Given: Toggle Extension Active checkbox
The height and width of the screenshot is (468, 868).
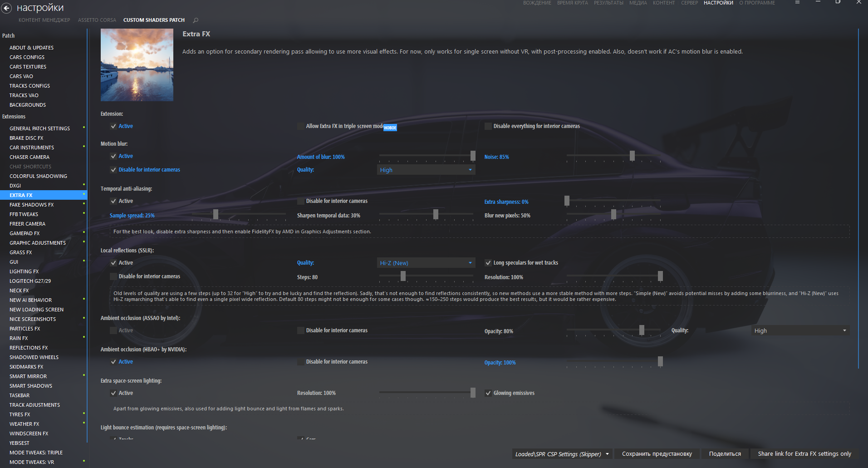Looking at the screenshot, I should (x=113, y=126).
